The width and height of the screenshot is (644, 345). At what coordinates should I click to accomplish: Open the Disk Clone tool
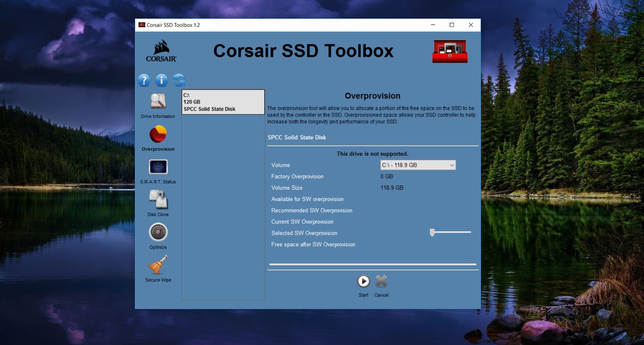coord(158,203)
